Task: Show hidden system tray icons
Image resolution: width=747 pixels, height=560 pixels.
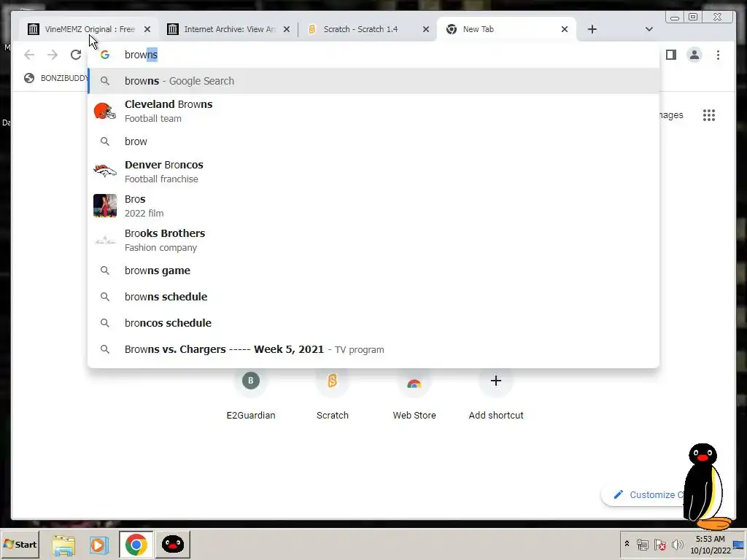Action: point(627,544)
